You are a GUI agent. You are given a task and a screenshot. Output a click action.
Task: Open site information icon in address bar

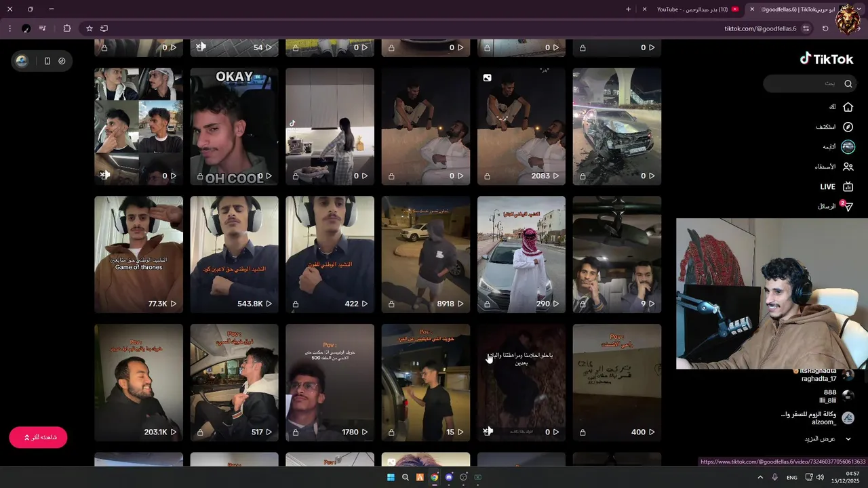806,28
